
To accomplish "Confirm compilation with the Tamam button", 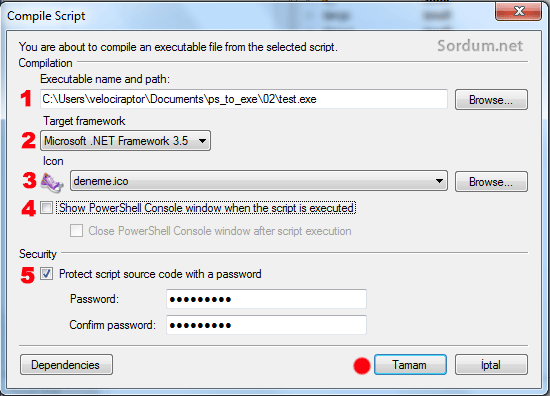I will [x=410, y=365].
